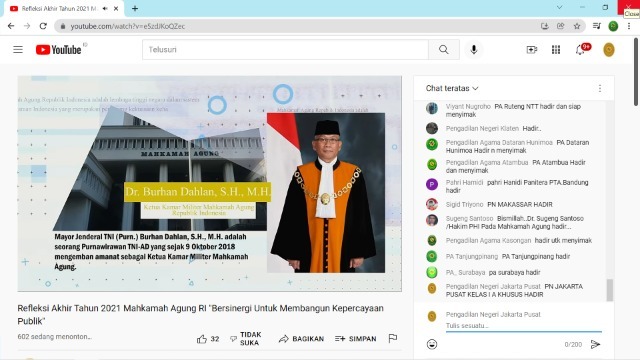Open chat options three-dot menu
Image resolution: width=640 pixels, height=360 pixels.
(600, 88)
